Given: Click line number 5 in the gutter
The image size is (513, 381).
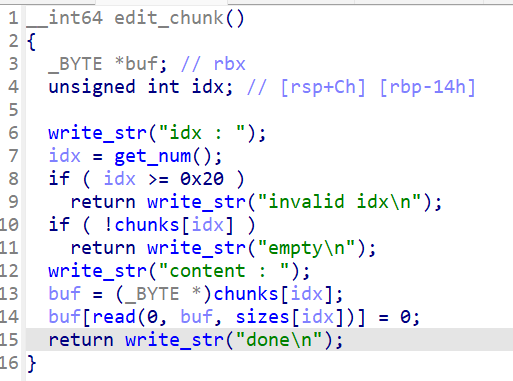Looking at the screenshot, I should (13, 110).
